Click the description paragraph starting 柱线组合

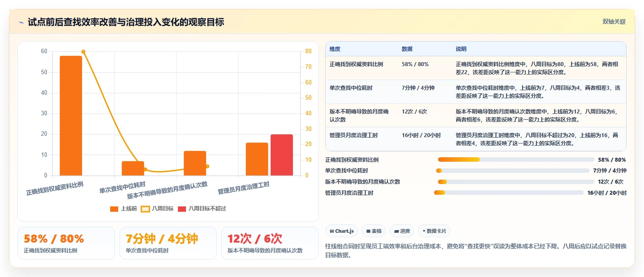click(476, 251)
